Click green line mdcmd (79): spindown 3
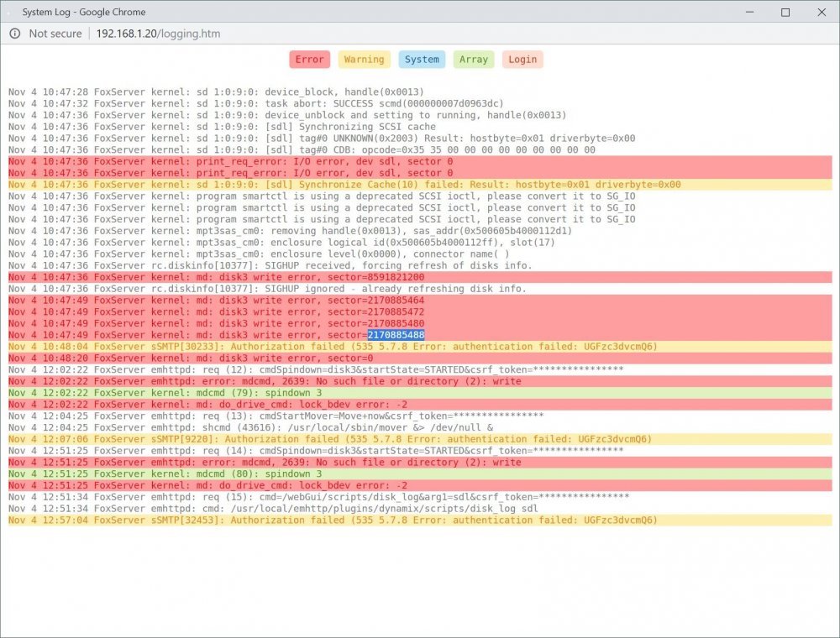 click(420, 393)
